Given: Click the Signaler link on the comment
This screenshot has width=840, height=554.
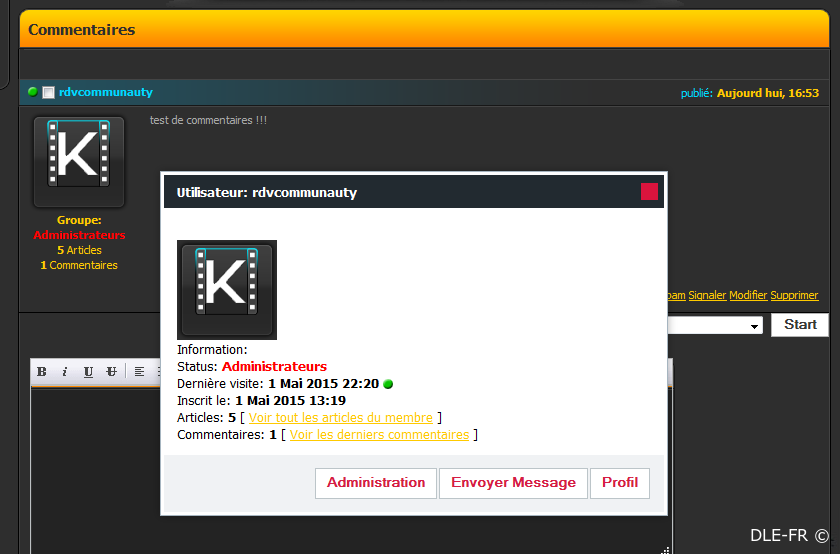Looking at the screenshot, I should [x=707, y=296].
